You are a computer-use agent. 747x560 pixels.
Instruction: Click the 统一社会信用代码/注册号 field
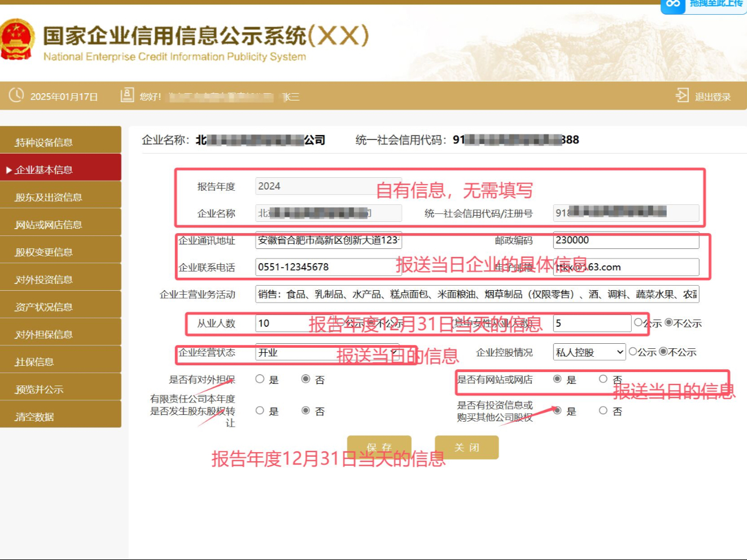tap(626, 213)
